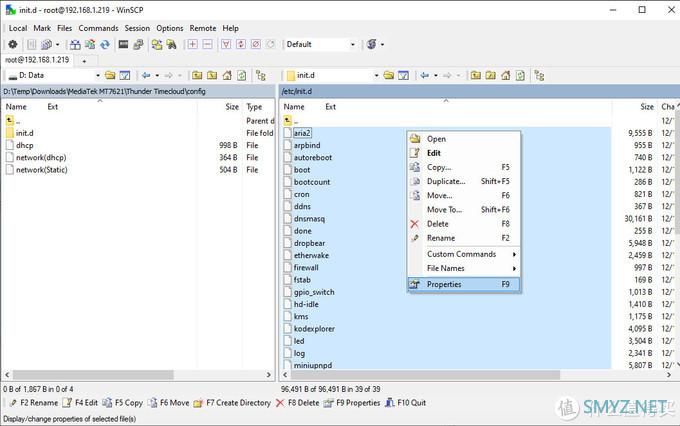Screen dimensions: 680x426
Task: Click the filter icon in local panel toolbar
Action: coord(125,75)
